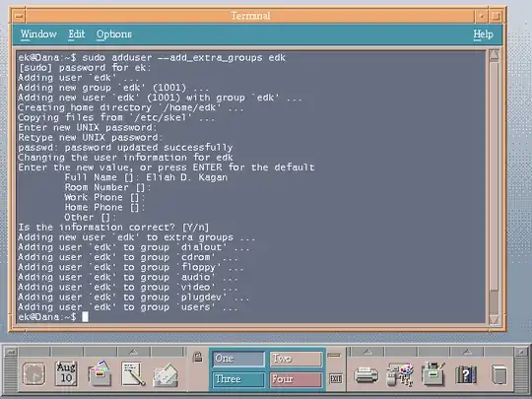Open the printer icon on front panel

(x=366, y=375)
